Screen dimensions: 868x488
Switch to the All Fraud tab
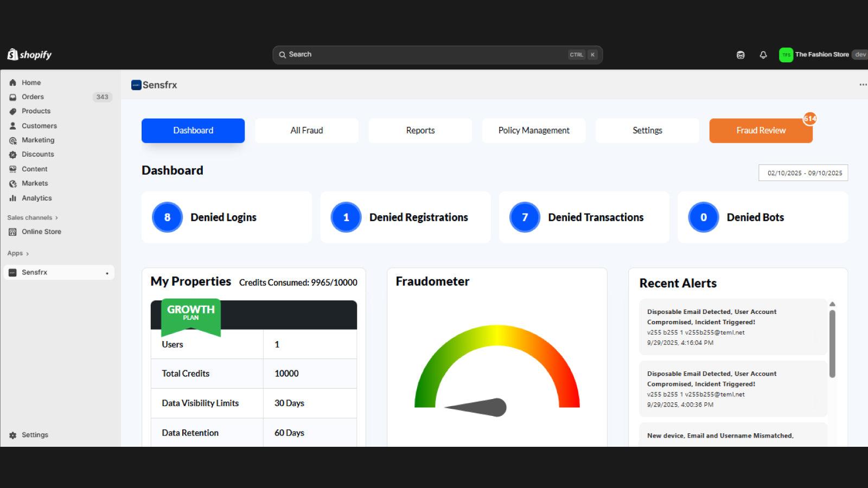[x=307, y=130]
